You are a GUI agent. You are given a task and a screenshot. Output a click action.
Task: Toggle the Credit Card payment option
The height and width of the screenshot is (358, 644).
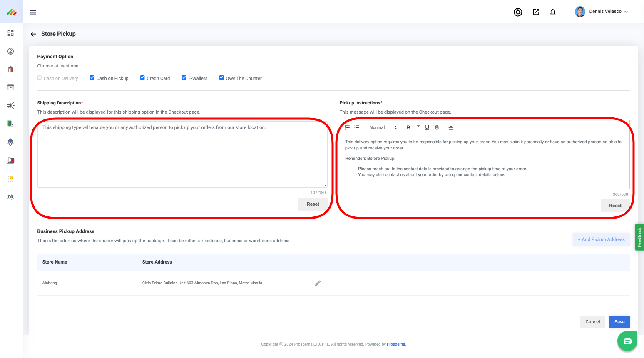pos(142,78)
